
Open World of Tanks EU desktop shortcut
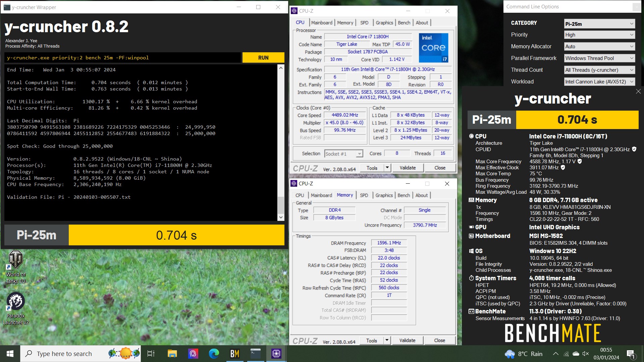(15, 267)
